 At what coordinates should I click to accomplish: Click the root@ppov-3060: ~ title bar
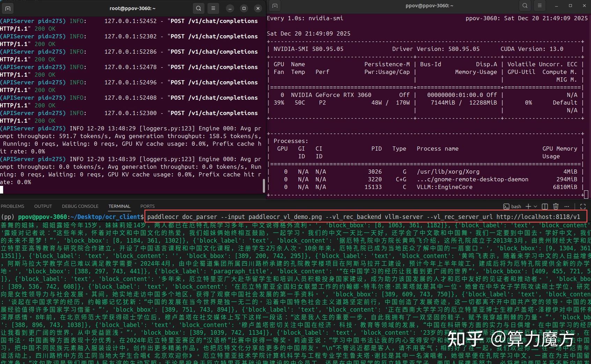click(133, 8)
